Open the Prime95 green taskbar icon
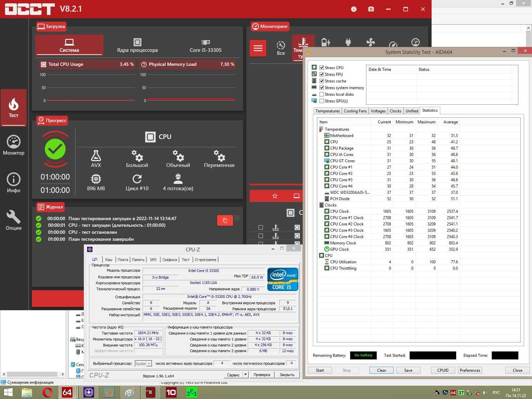 (x=192, y=392)
